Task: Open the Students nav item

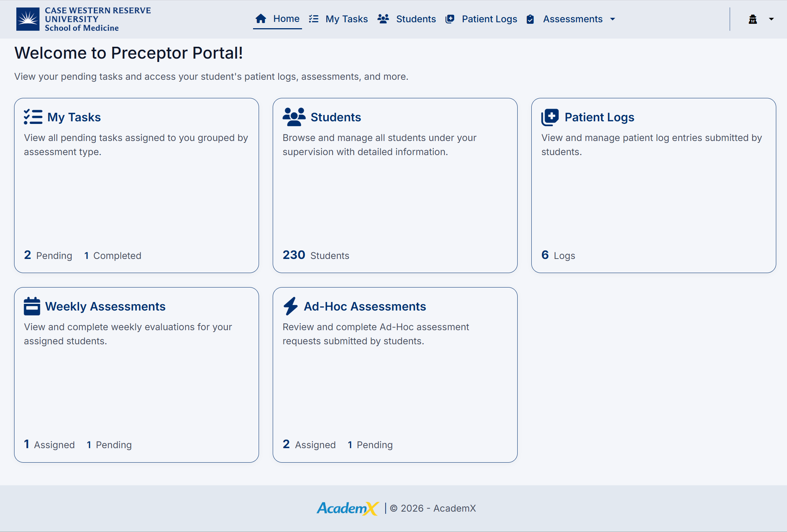Action: click(x=416, y=19)
